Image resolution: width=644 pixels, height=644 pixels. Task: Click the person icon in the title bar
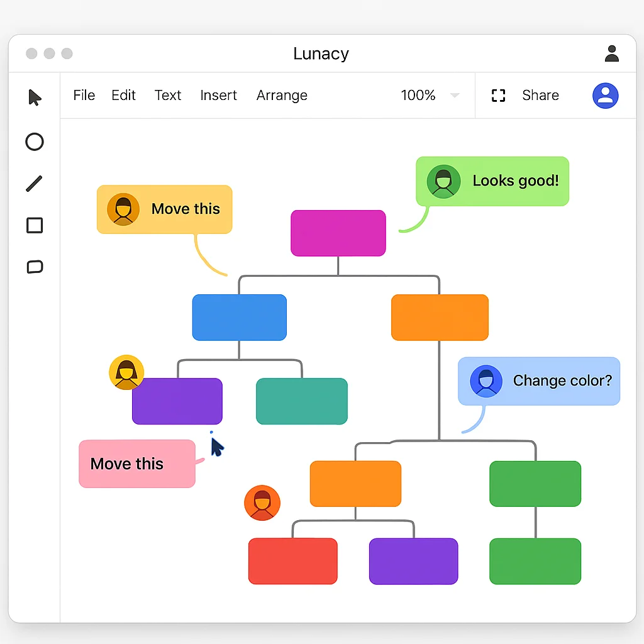611,53
